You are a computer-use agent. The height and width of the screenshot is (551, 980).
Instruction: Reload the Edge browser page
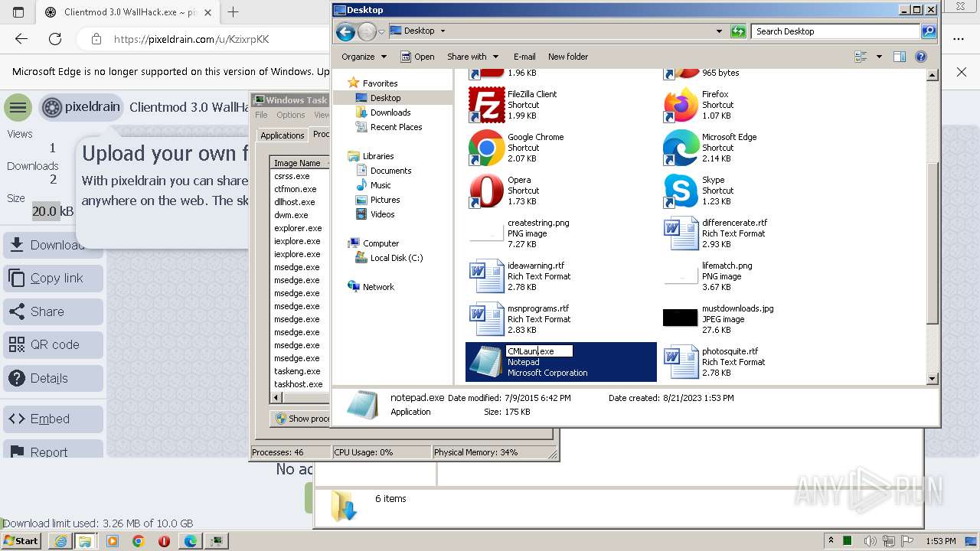pyautogui.click(x=55, y=39)
